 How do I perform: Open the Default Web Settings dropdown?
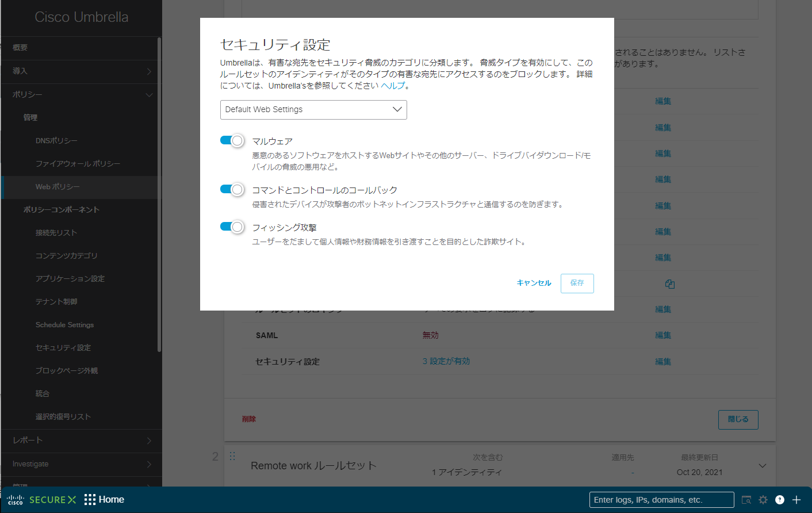(313, 110)
